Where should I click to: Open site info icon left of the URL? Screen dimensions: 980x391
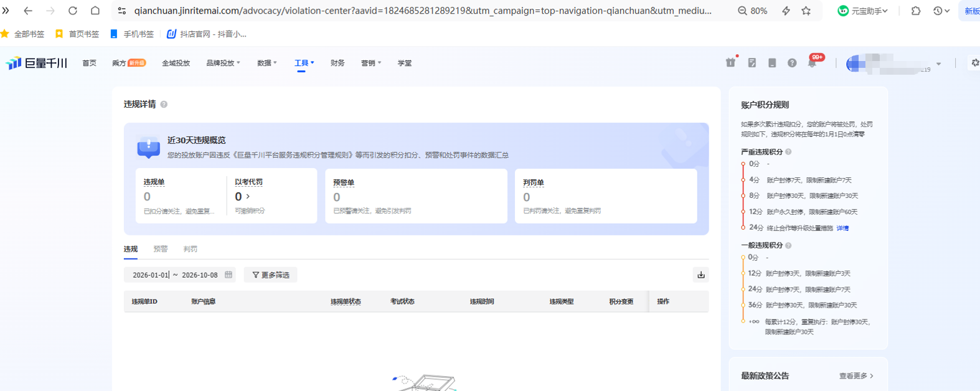pos(122,11)
